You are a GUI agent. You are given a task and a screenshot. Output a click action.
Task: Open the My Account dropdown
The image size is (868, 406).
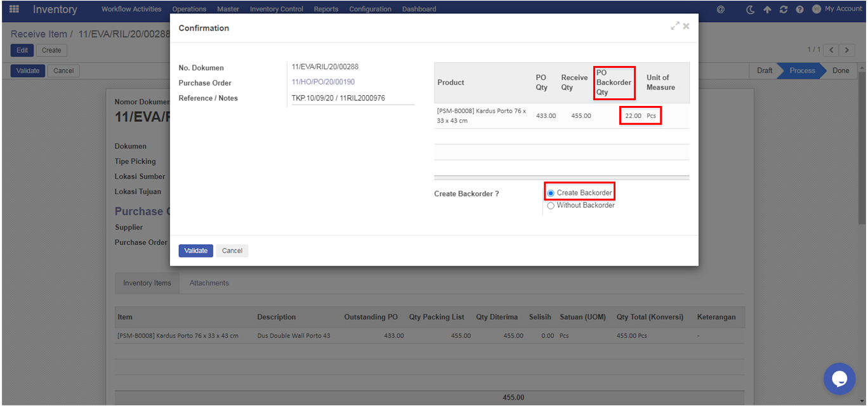pos(838,9)
